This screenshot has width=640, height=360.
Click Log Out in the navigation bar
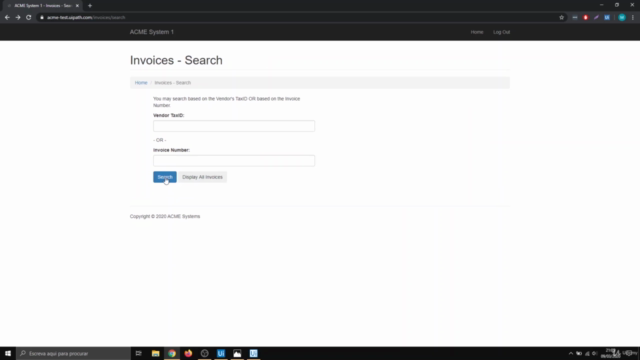coord(501,32)
